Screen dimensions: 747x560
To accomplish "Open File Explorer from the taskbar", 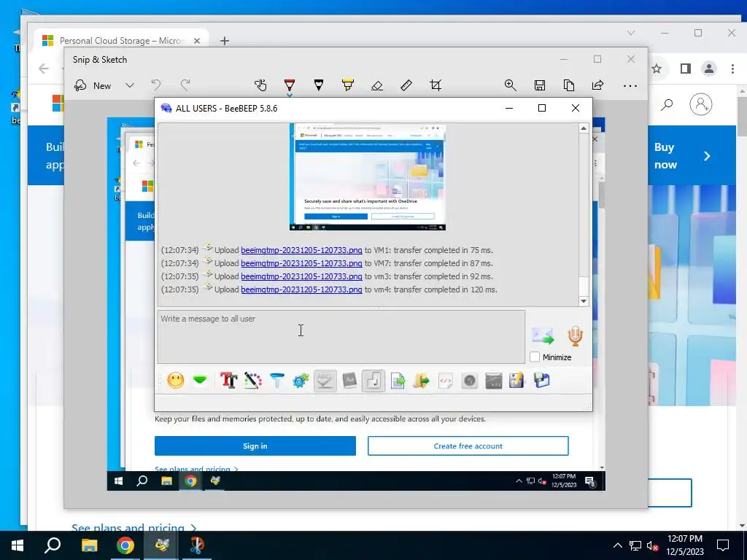I will click(89, 545).
